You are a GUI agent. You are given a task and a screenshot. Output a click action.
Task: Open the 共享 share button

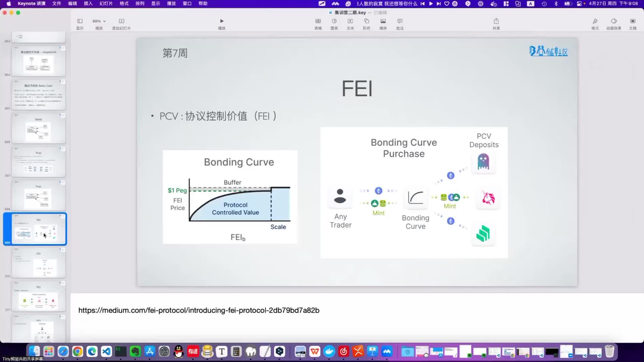496,24
